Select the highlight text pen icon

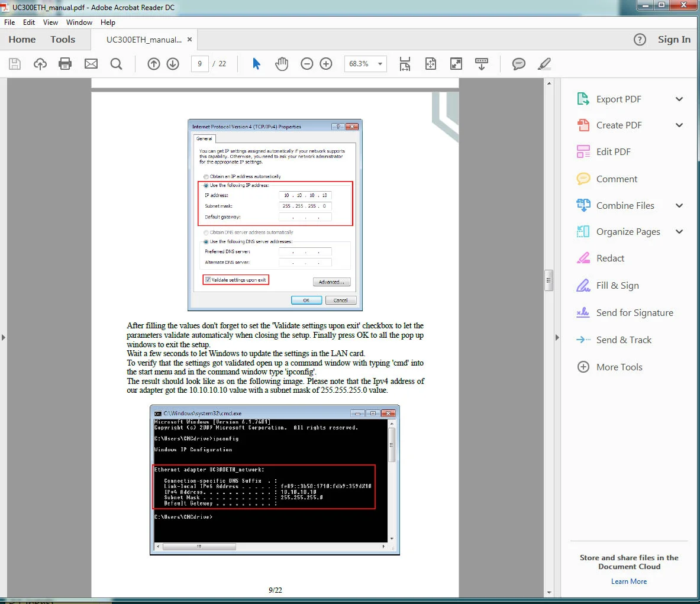pos(544,64)
